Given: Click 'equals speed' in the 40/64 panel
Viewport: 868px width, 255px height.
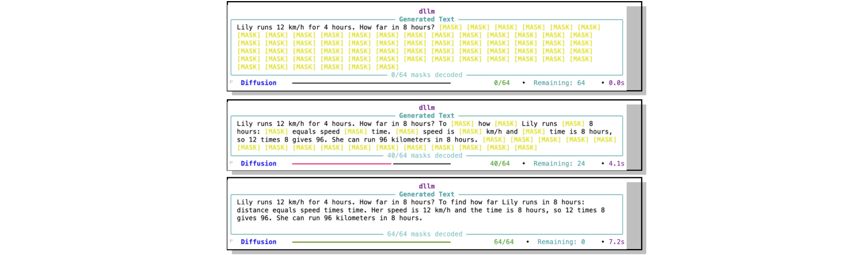Looking at the screenshot, I should point(316,132).
